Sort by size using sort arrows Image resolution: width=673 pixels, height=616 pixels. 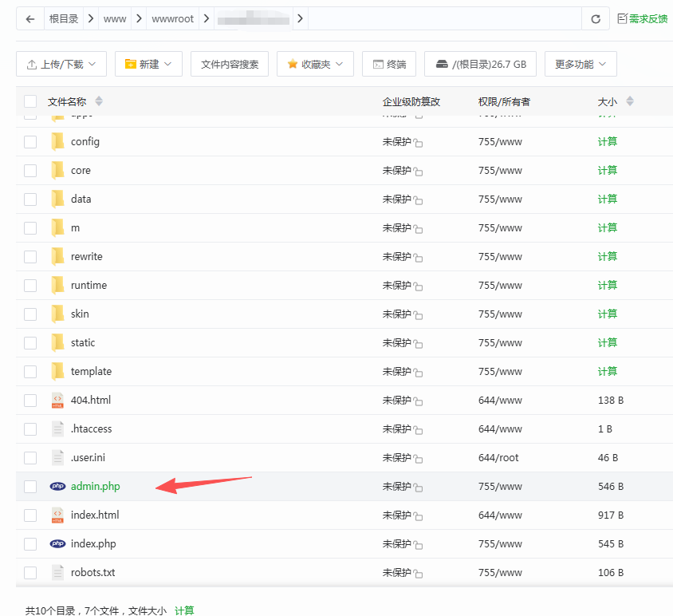[630, 101]
